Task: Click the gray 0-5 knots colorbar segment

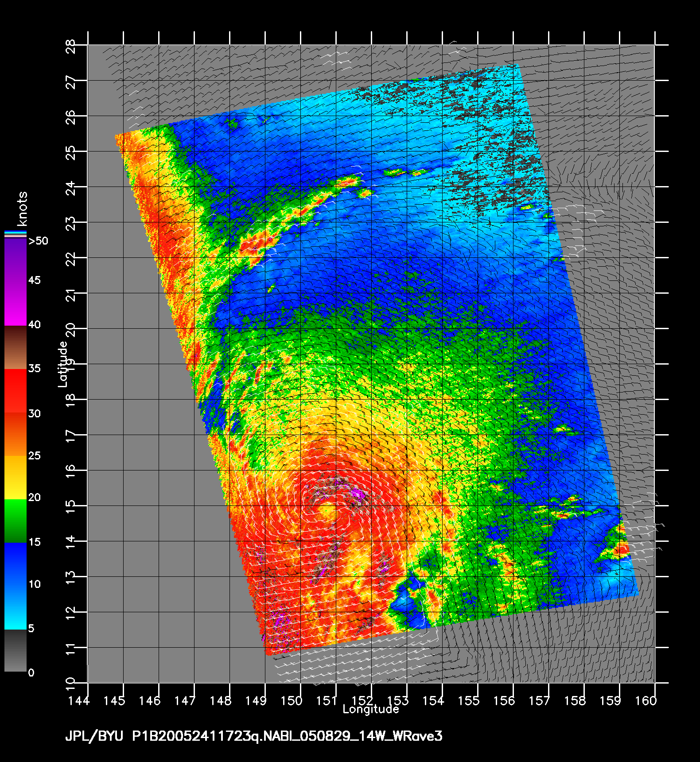Action: [16, 650]
